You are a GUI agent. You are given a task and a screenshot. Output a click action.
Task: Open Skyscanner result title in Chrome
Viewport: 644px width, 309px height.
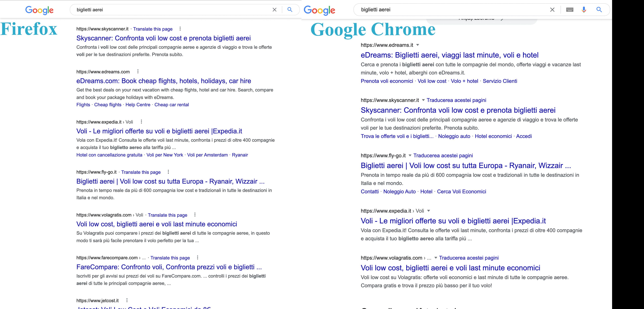458,110
